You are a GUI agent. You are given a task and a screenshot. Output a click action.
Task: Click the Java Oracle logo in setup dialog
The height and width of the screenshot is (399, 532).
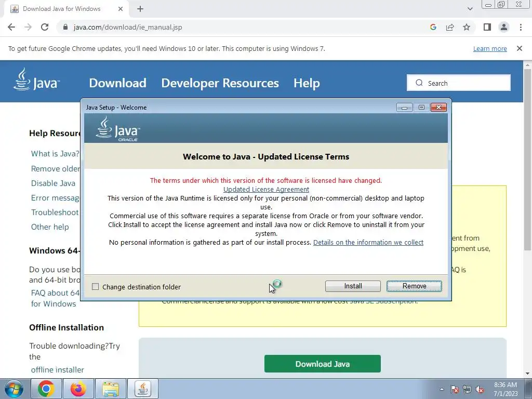tap(118, 129)
